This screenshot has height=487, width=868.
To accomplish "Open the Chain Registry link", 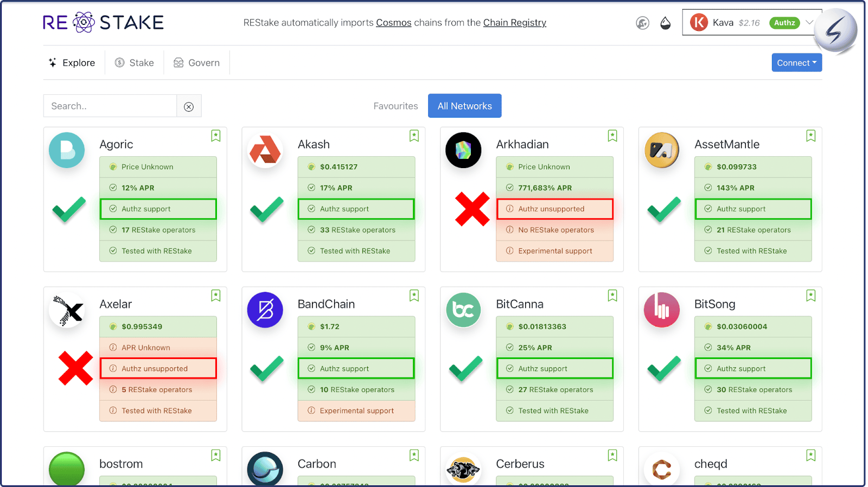I will point(515,23).
